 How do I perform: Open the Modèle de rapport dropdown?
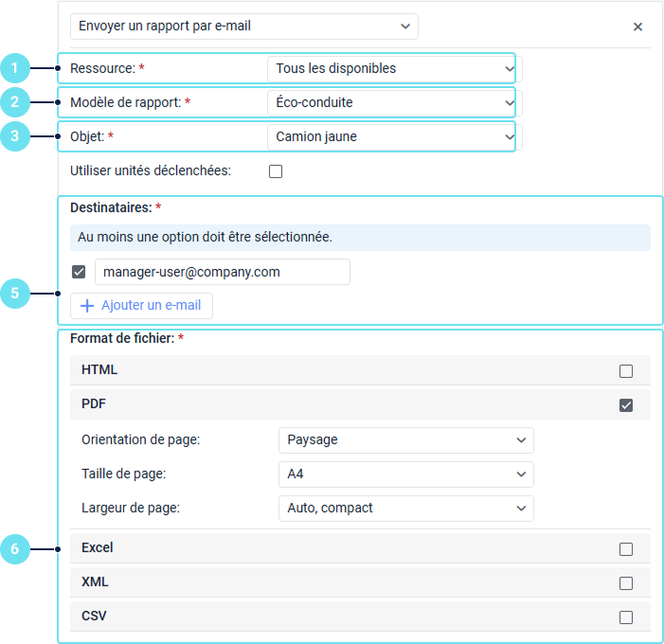click(390, 102)
